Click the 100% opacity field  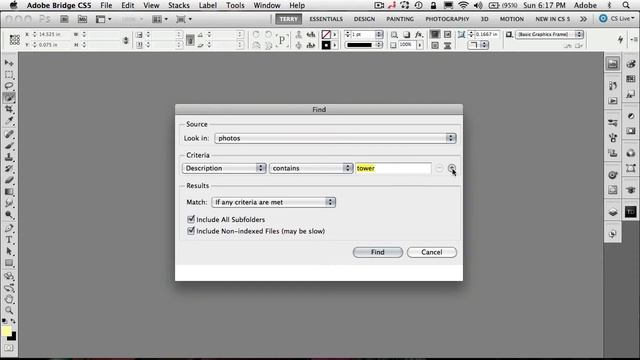click(406, 45)
